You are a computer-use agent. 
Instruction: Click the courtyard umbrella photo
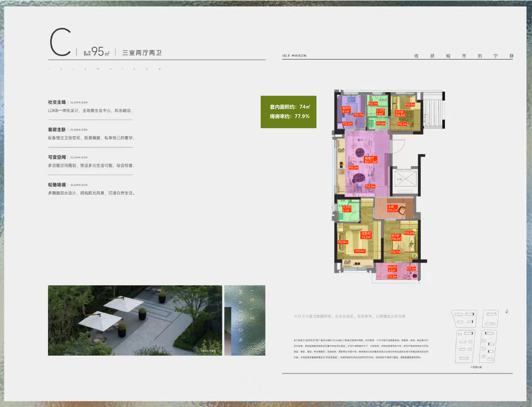click(x=135, y=320)
